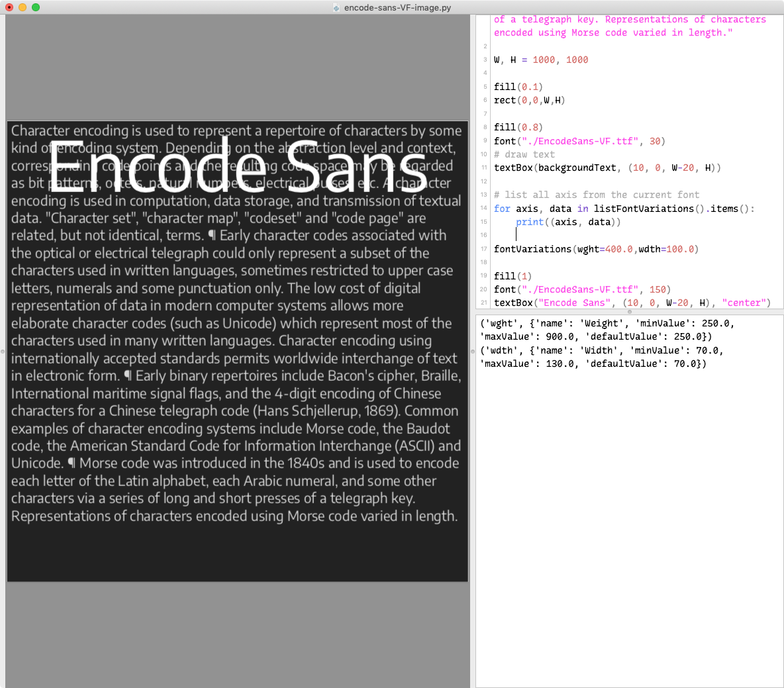
Task: Click the 'textBox(backgroundText' code line
Action: click(607, 168)
